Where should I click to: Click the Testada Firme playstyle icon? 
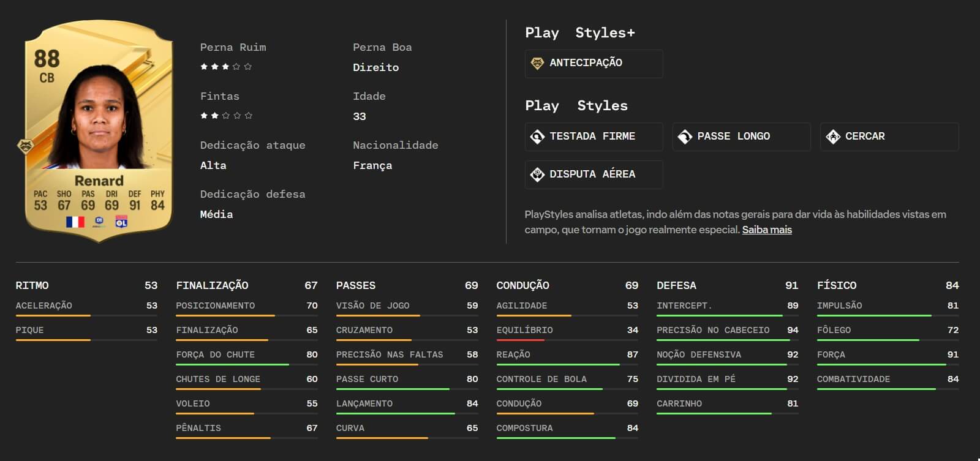(x=537, y=137)
